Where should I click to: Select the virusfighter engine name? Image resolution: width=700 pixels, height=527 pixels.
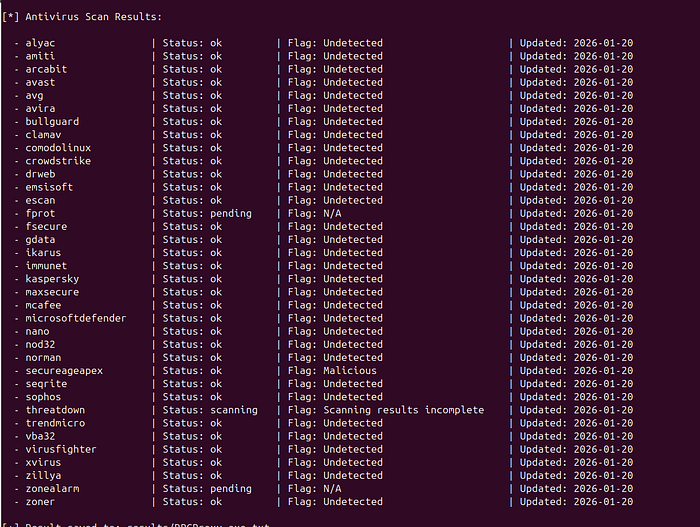61,449
